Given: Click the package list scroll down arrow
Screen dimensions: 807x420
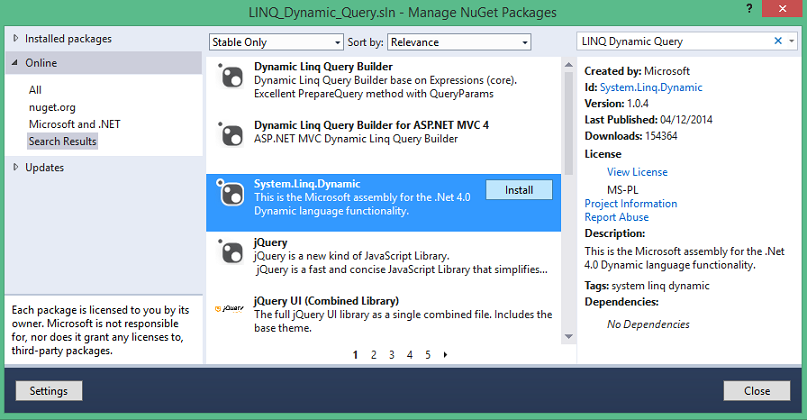Looking at the screenshot, I should (569, 337).
